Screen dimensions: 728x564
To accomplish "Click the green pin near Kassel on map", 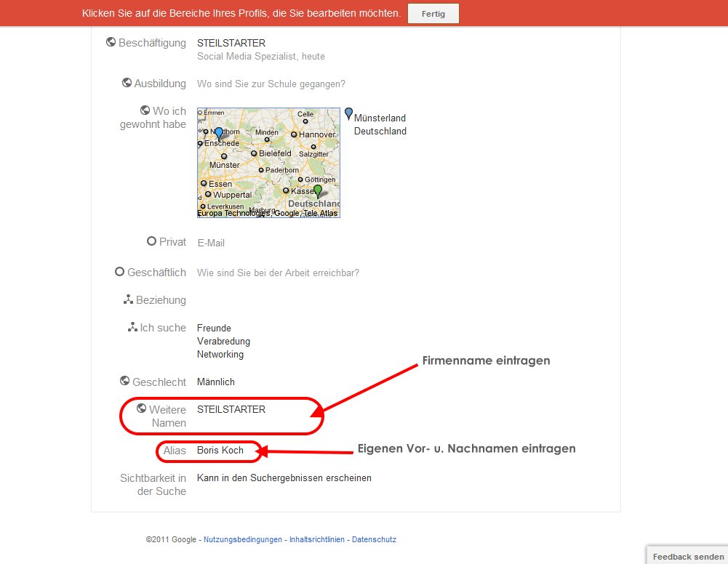I will tap(318, 191).
